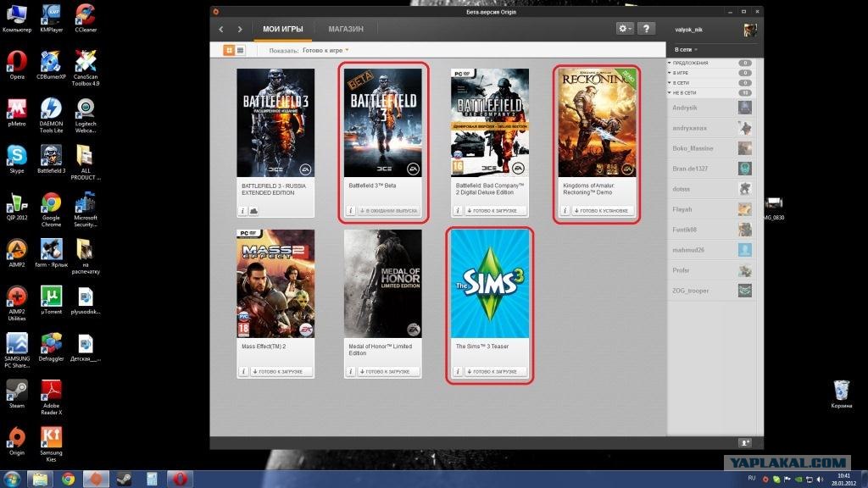Open the Origin gear settings menu
This screenshot has height=488, width=868.
[625, 28]
